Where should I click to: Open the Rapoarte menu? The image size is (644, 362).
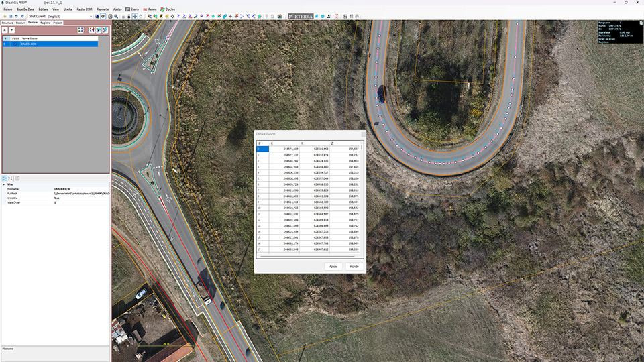103,9
